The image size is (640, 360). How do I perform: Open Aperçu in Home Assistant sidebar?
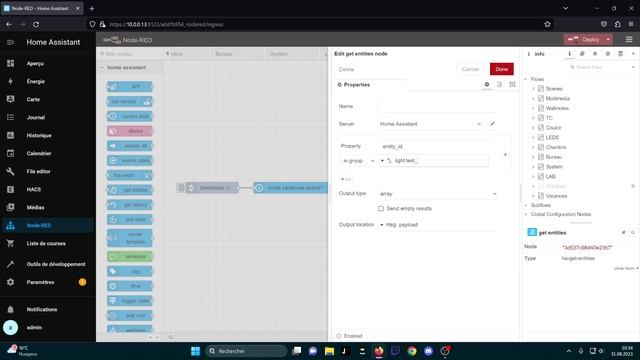click(48, 64)
